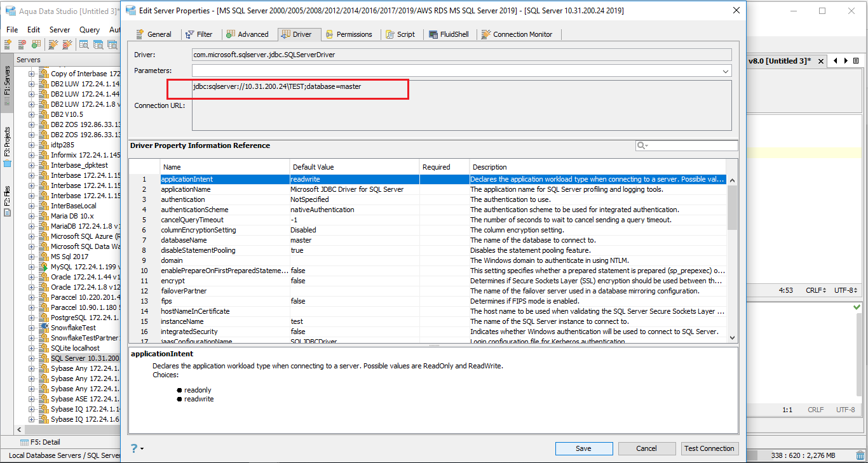Screen dimensions: 868x463
Task: Sort by the Default Value column header
Action: pyautogui.click(x=355, y=167)
